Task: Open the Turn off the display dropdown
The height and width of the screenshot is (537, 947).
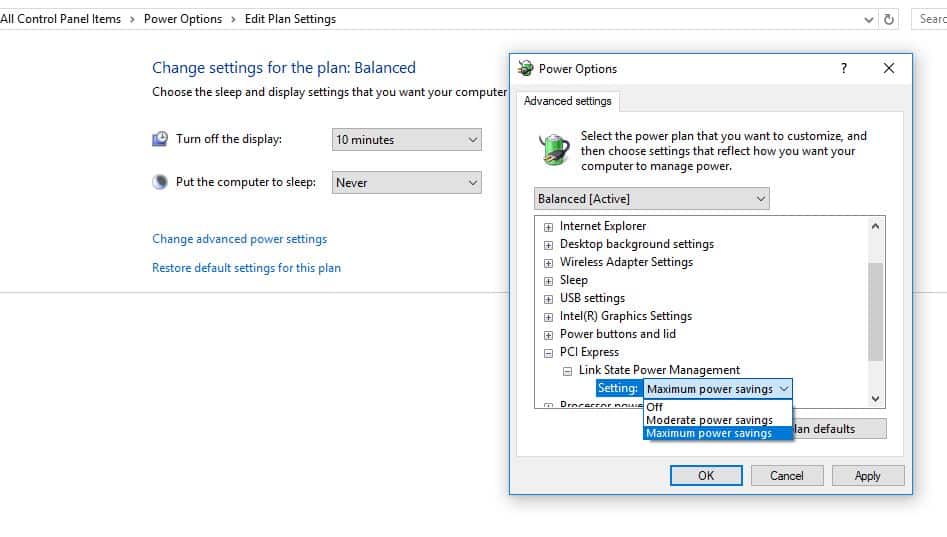Action: click(406, 140)
